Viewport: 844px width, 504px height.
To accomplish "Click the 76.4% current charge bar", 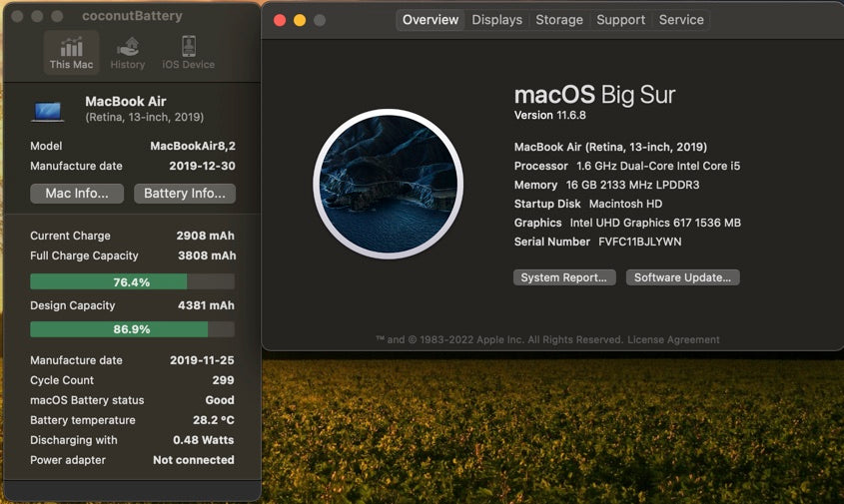I will pos(133,281).
